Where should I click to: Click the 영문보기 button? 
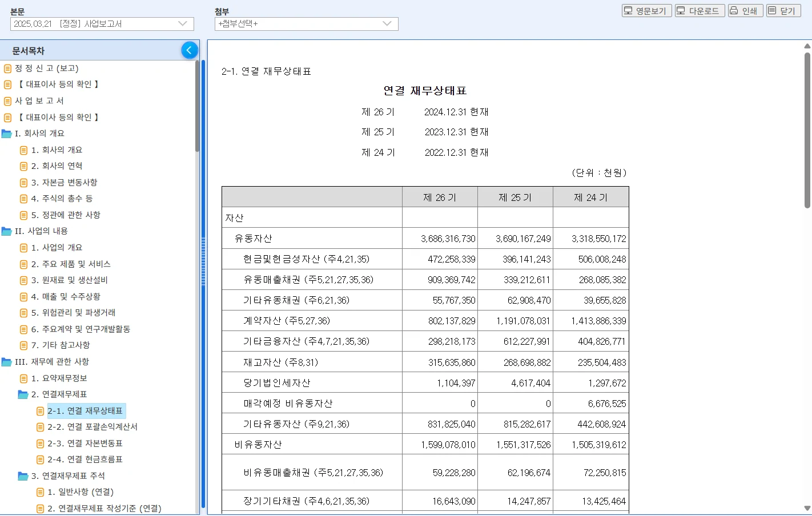tap(647, 11)
